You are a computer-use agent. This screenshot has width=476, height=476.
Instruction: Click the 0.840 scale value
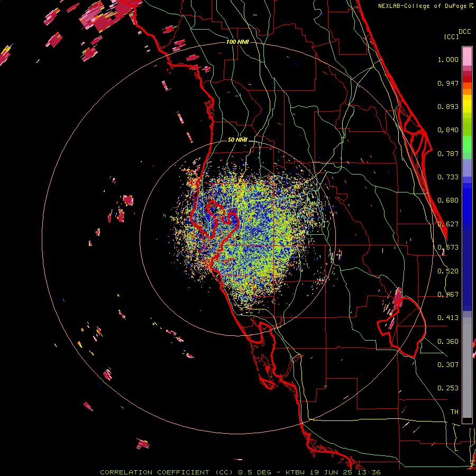pyautogui.click(x=448, y=130)
